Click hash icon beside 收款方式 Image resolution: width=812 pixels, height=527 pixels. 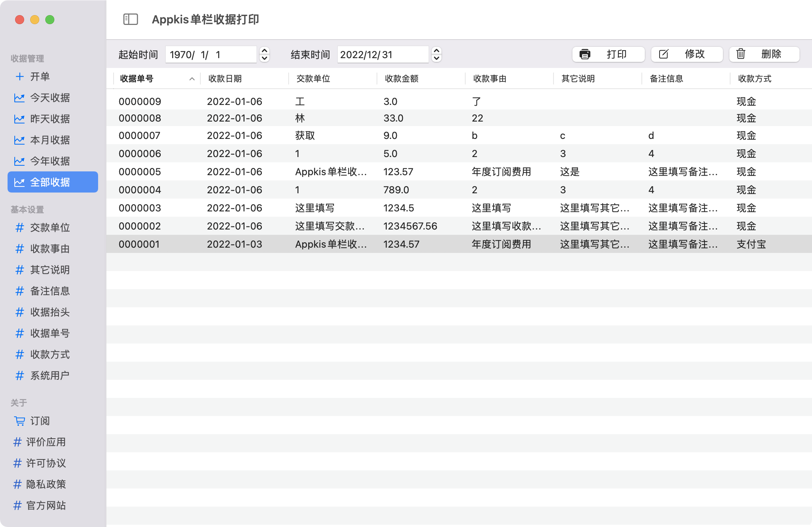tap(20, 354)
